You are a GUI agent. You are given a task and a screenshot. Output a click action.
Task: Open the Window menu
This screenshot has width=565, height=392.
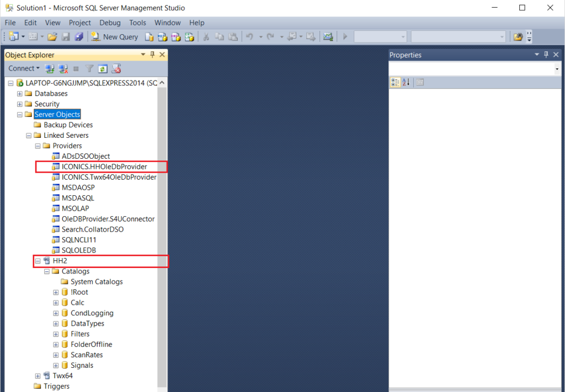coord(168,22)
